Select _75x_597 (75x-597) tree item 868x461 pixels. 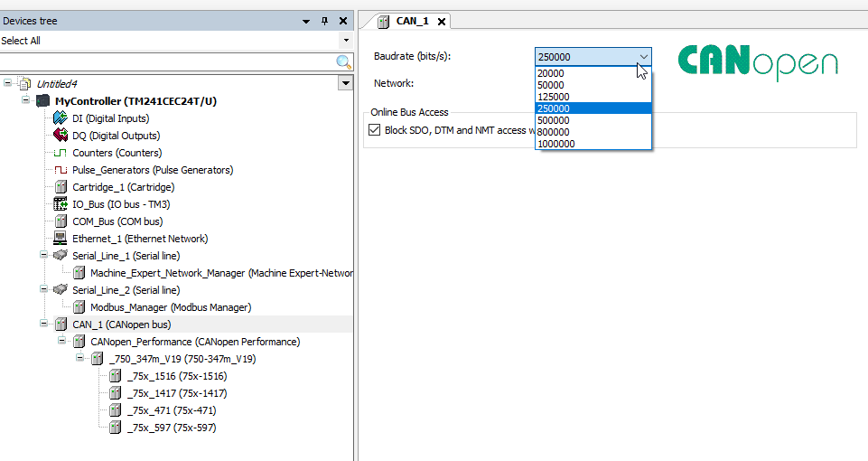[172, 428]
